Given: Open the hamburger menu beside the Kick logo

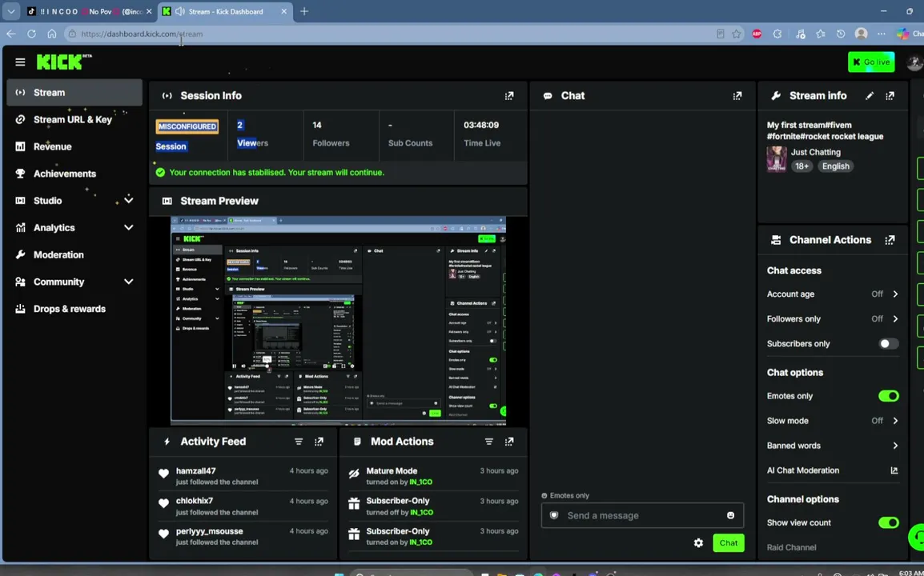Looking at the screenshot, I should click(x=20, y=62).
